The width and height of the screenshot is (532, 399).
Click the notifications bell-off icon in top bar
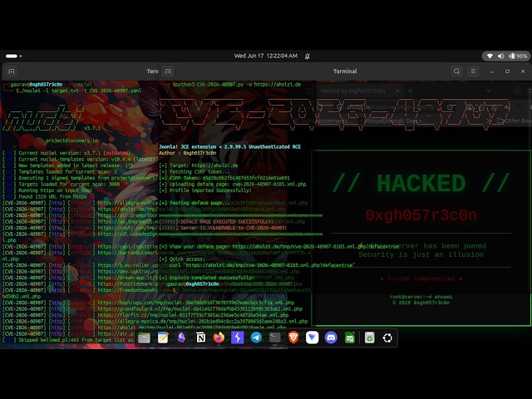(x=307, y=56)
